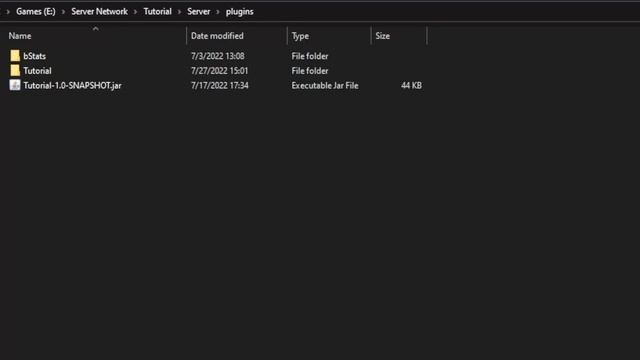640x360 pixels.
Task: Expand chevron before Games (E:)
Action: click(8, 12)
